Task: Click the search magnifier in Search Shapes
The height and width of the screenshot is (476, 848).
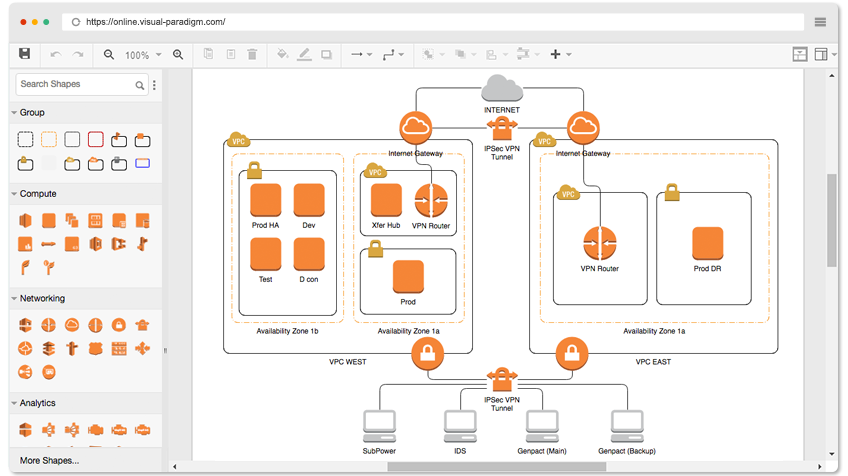Action: pyautogui.click(x=140, y=85)
